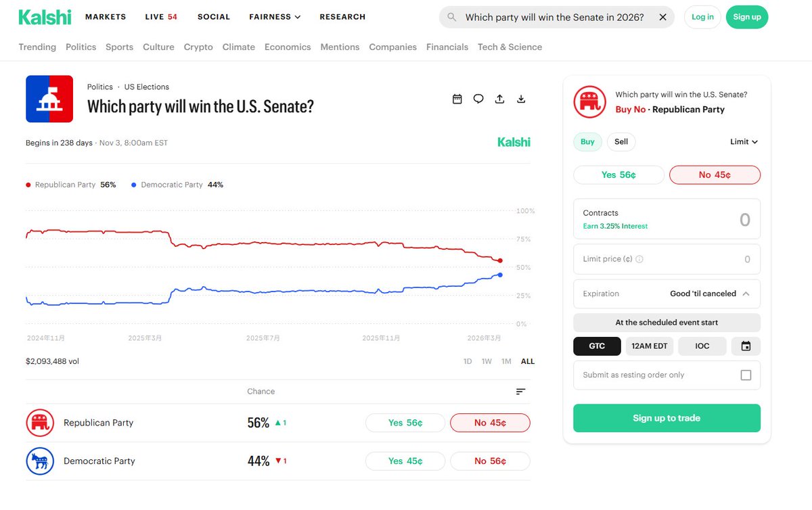Expand the Fairness menu
Image resolution: width=812 pixels, height=510 pixels.
274,17
